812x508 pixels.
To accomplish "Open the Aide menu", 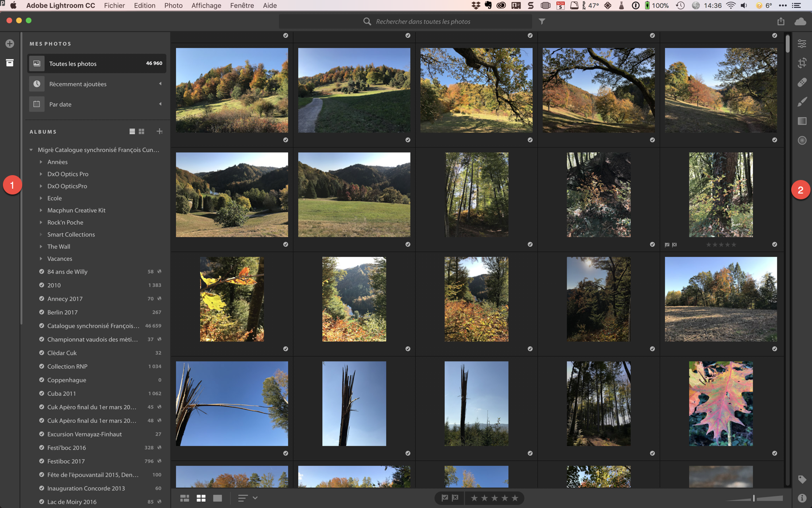I will coord(270,5).
